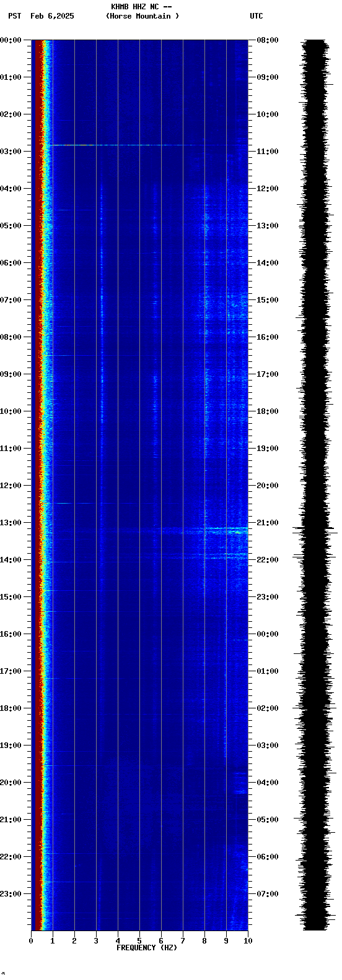Click the UTC '16:00' time tick label
This screenshot has width=342, height=980.
pos(268,337)
